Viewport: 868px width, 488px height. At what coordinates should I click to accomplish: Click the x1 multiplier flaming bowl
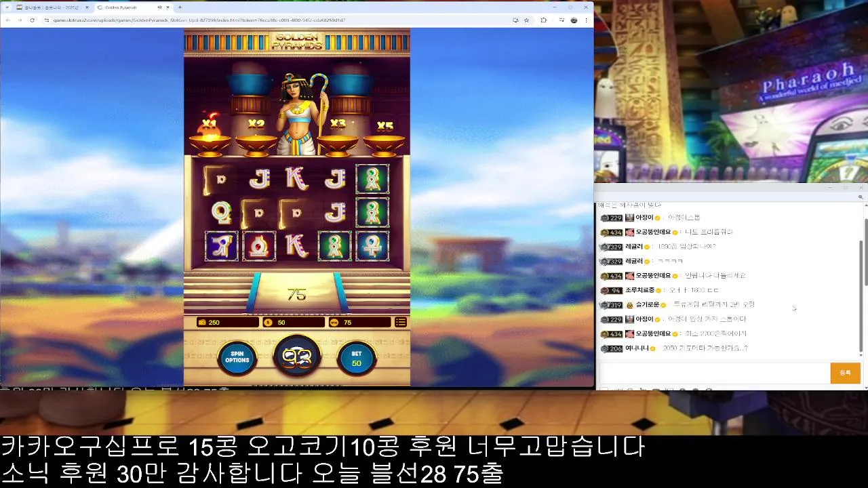(209, 136)
